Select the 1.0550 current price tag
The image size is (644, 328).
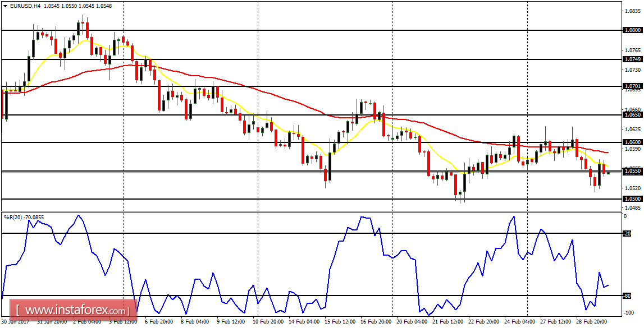pos(633,171)
